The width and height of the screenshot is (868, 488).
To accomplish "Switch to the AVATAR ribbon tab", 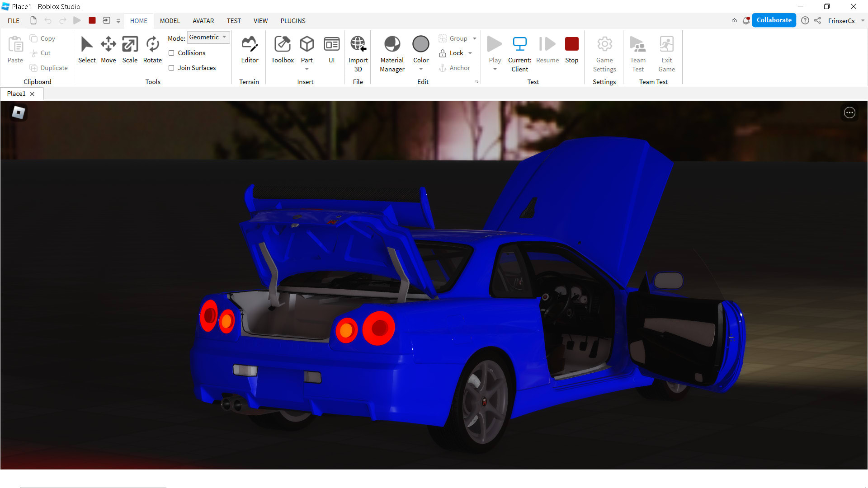I will 203,21.
